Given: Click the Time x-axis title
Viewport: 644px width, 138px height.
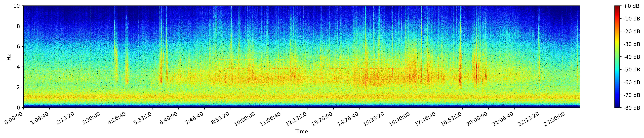Looking at the screenshot, I should click(302, 132).
